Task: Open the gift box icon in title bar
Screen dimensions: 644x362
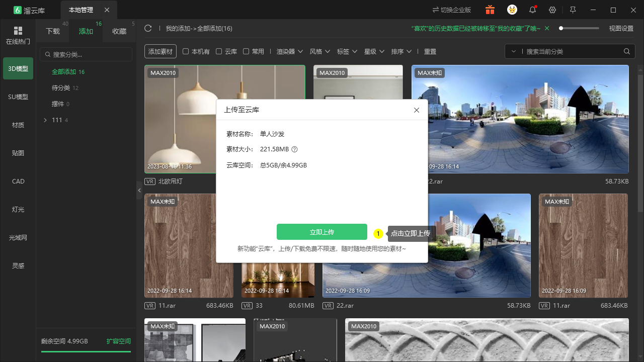Action: (490, 10)
